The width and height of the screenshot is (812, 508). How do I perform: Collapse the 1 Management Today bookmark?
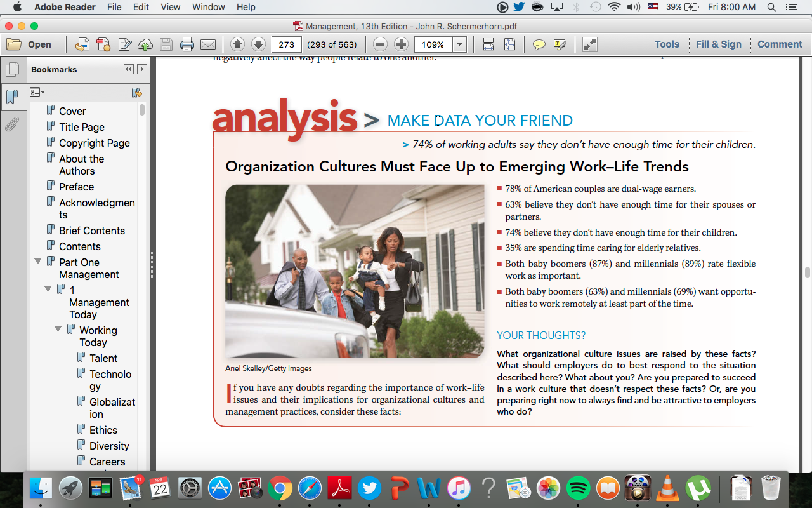coord(48,290)
